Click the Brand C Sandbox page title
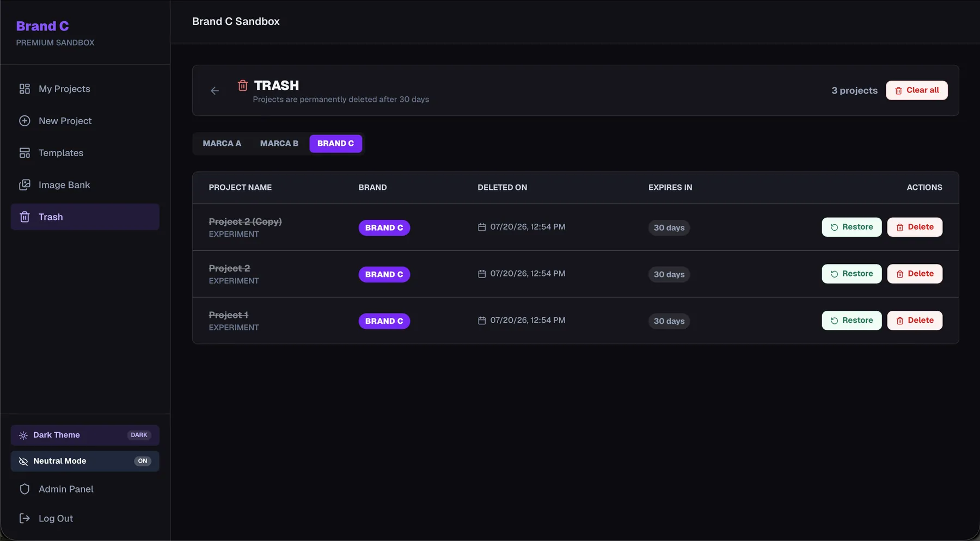This screenshot has width=980, height=541. (236, 22)
